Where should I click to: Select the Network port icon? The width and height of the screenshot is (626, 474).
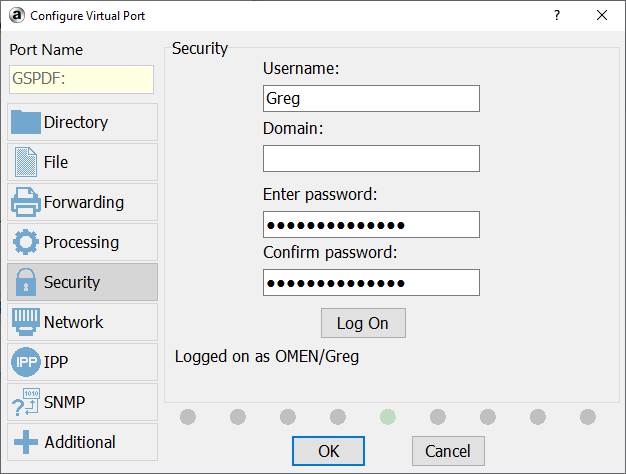coord(26,322)
